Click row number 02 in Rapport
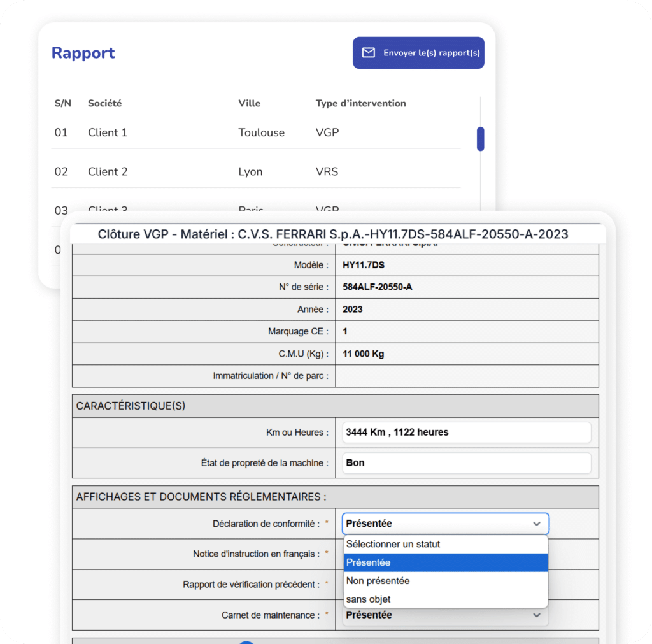Image resolution: width=652 pixels, height=644 pixels. [61, 172]
